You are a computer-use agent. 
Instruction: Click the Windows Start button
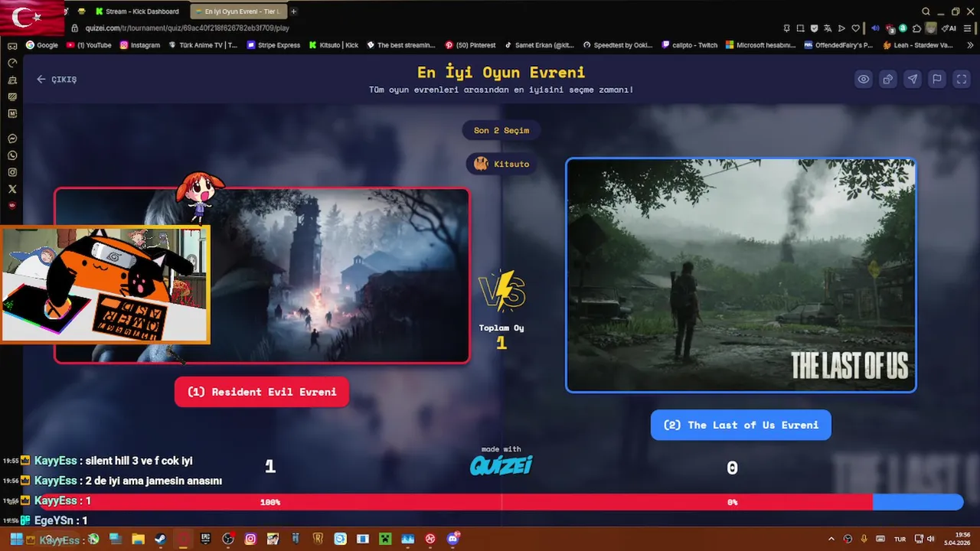[x=16, y=539]
